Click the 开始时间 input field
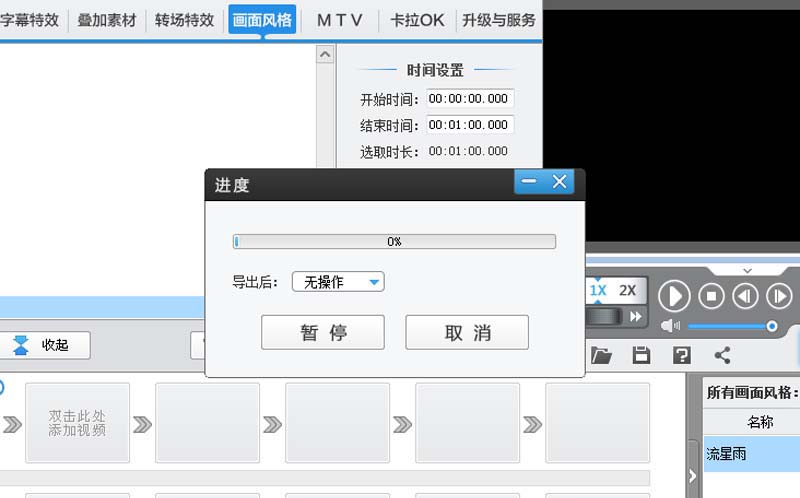The width and height of the screenshot is (800, 498). tap(470, 98)
